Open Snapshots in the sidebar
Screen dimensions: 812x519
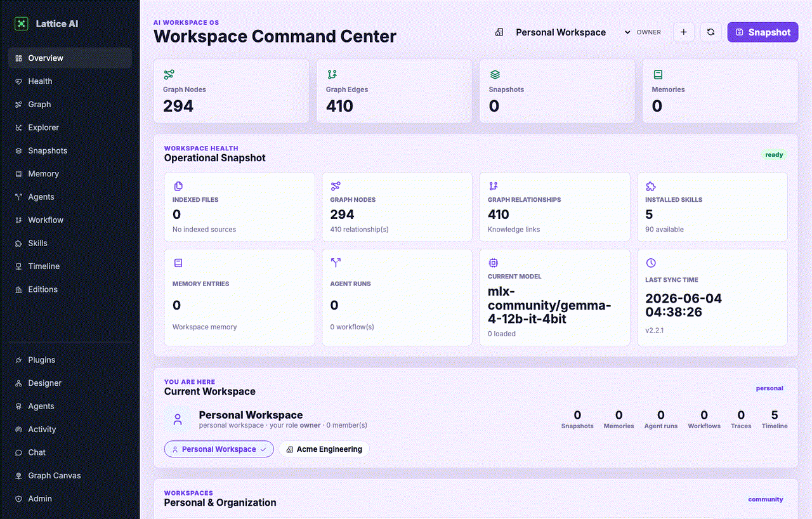[x=70, y=150]
